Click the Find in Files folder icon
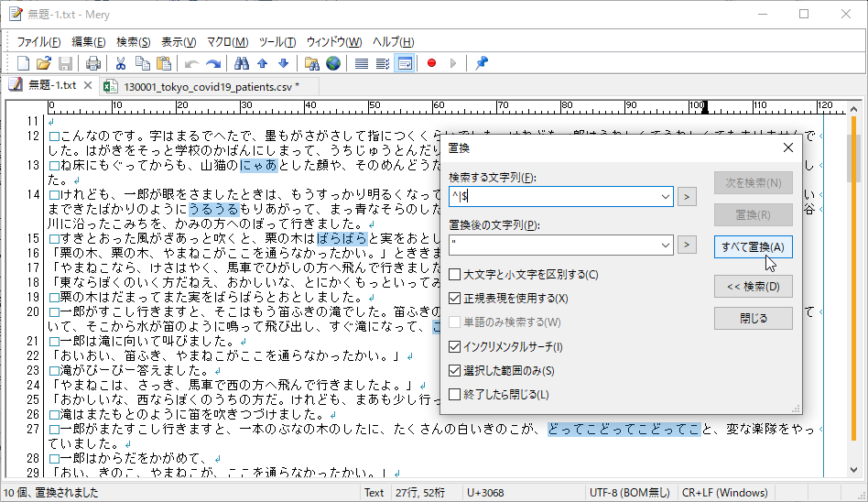 coord(311,63)
